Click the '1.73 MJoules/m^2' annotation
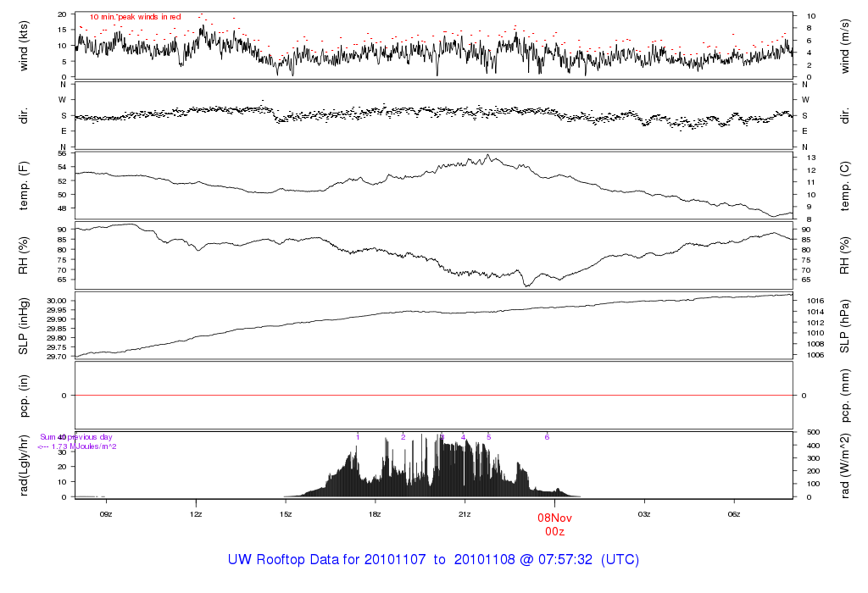Viewport: 868px width, 593px height. (x=84, y=446)
